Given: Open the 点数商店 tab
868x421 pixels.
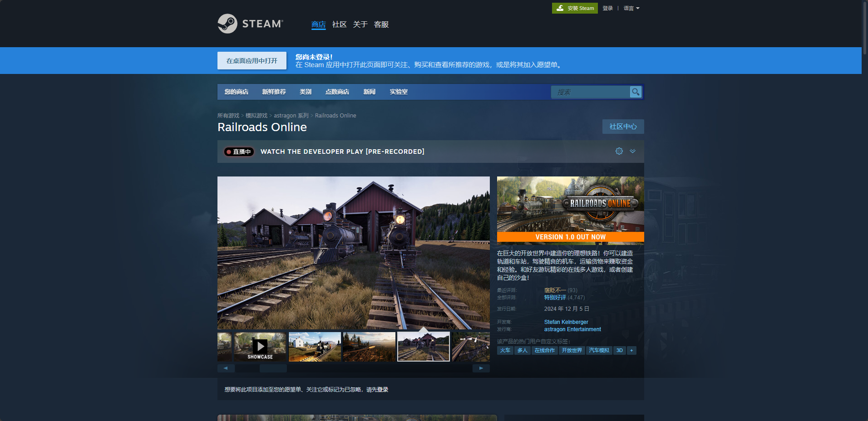Looking at the screenshot, I should coord(337,92).
